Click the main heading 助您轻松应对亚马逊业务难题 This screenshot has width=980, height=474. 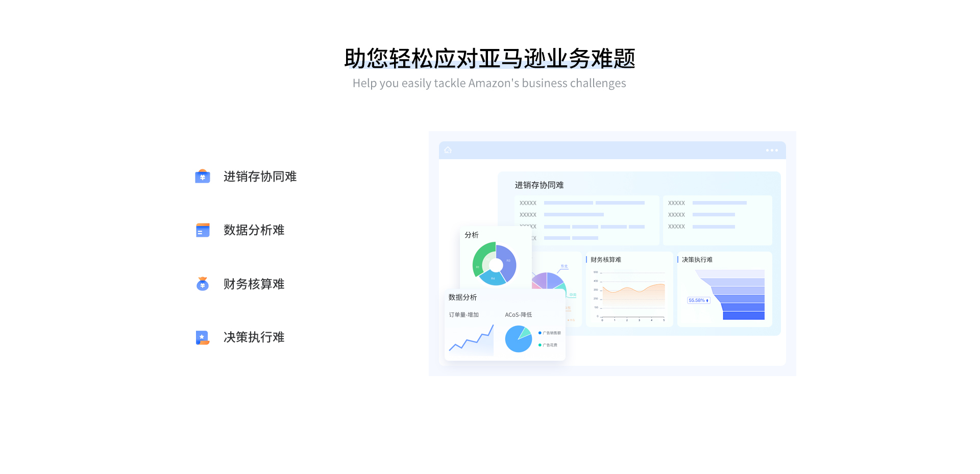click(x=489, y=59)
